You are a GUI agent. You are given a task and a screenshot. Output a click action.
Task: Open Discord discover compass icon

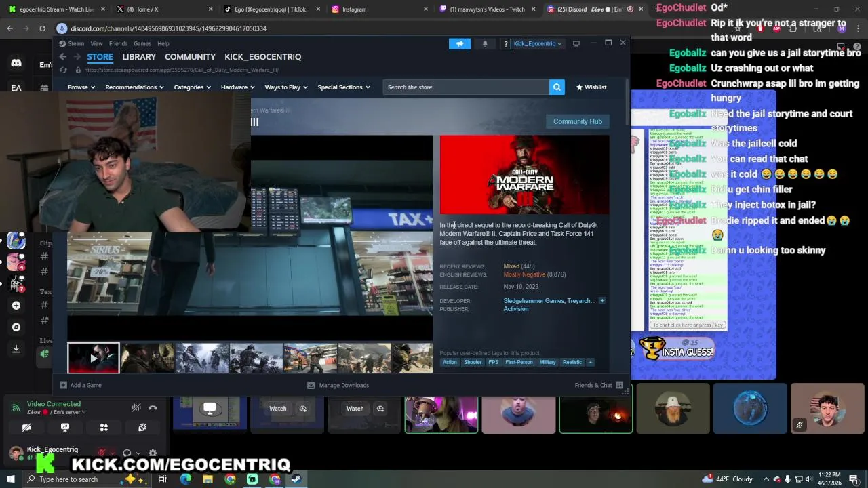click(16, 327)
